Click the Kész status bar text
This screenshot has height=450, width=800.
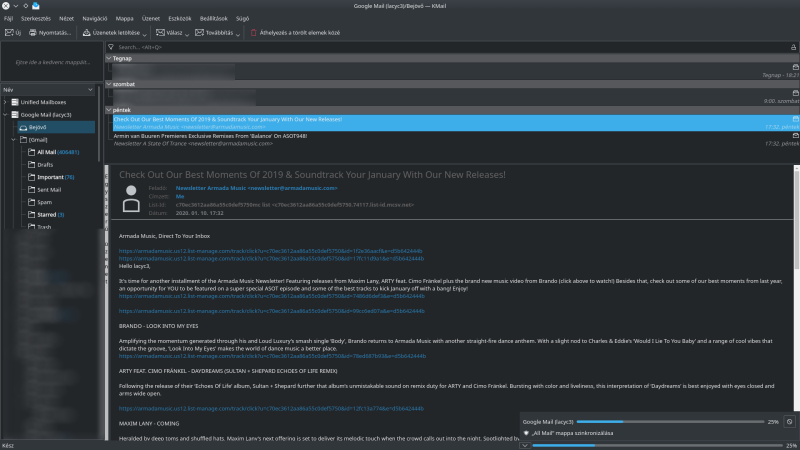(8, 445)
